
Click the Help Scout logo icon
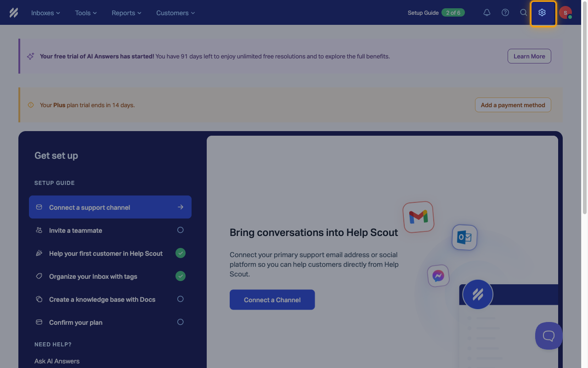(14, 12)
